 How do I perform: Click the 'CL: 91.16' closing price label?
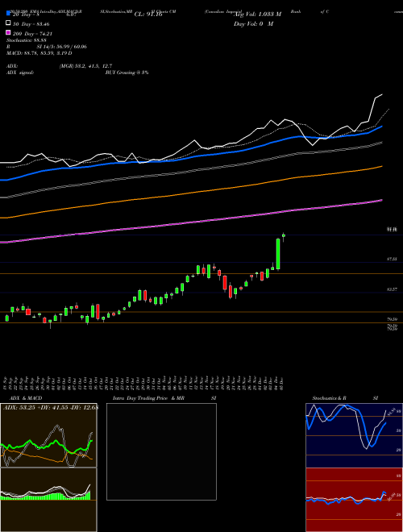pos(148,15)
